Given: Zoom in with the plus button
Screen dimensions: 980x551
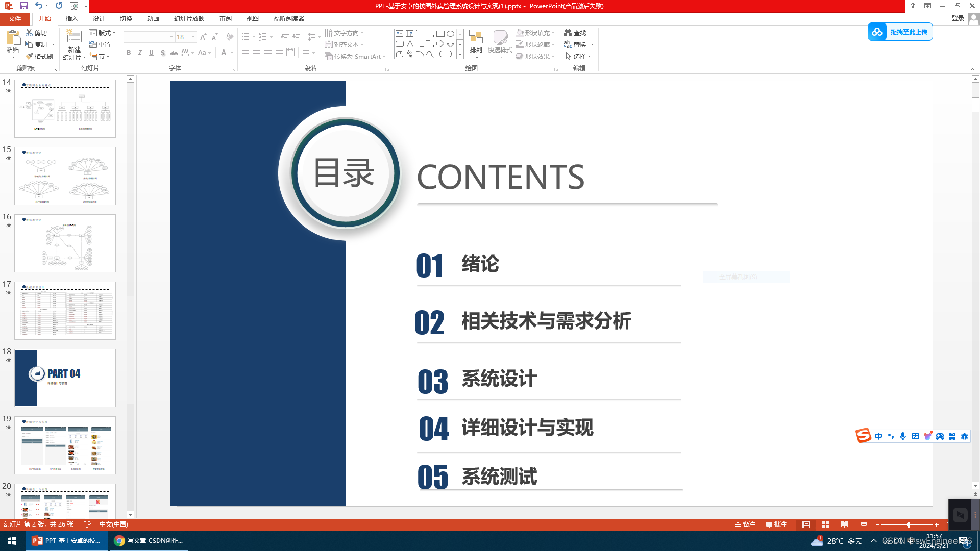Looking at the screenshot, I should coord(937,524).
